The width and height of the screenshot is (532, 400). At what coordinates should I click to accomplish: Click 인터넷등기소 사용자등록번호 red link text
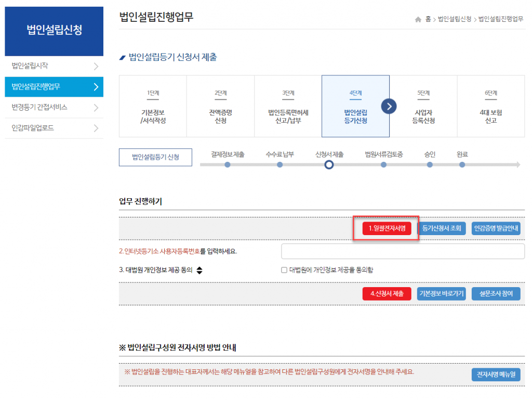tap(159, 251)
